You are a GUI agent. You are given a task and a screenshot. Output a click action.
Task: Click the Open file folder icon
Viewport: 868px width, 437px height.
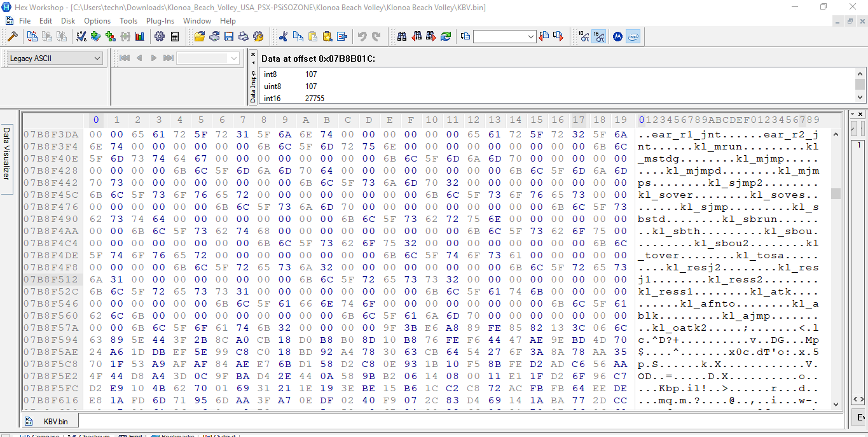[199, 36]
